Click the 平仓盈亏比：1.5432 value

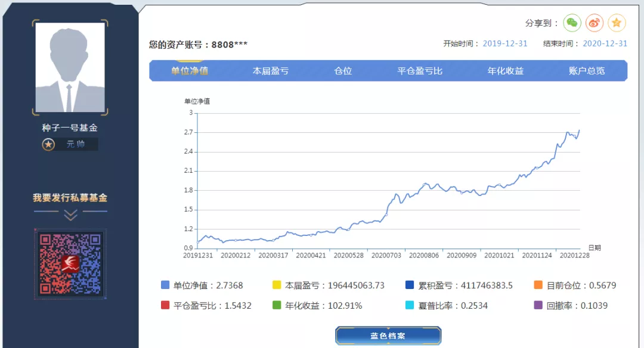[x=212, y=305]
